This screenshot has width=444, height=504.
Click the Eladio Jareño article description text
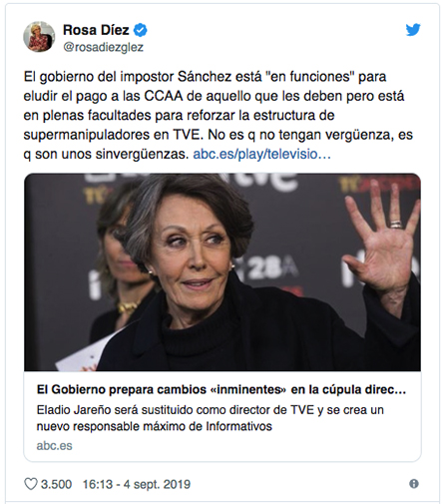coord(211,418)
